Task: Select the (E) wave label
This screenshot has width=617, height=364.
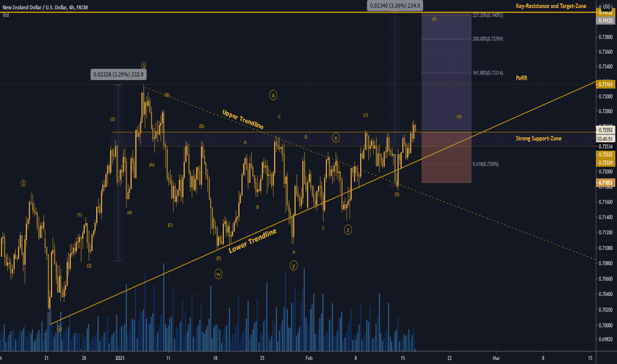Action: point(218,259)
